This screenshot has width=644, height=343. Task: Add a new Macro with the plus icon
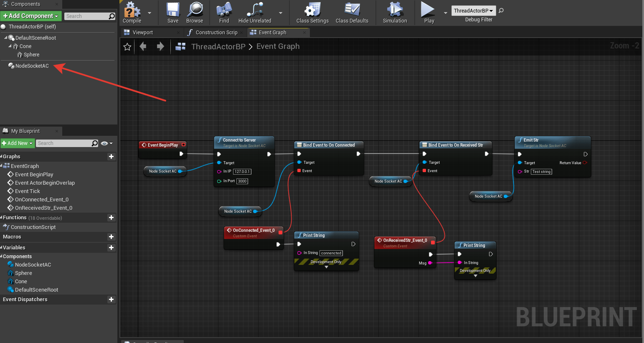tap(111, 237)
